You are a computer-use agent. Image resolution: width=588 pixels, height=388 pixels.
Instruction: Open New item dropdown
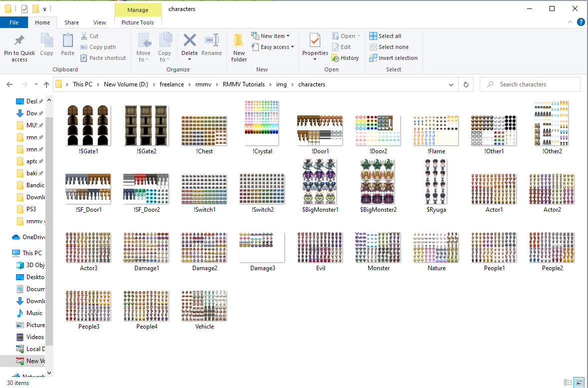(x=288, y=36)
